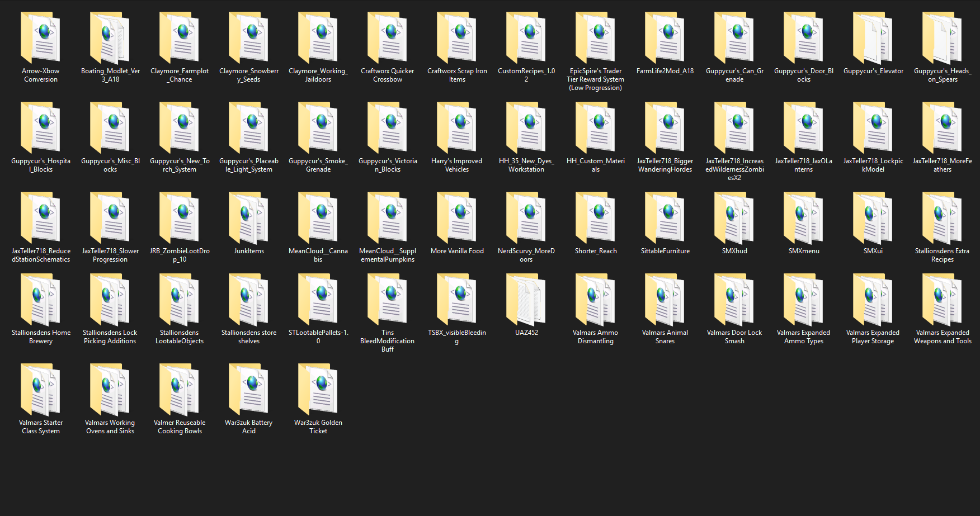Image resolution: width=980 pixels, height=516 pixels.
Task: Select the Guppycur's_Smoke_Grenade folder icon
Action: coord(318,128)
